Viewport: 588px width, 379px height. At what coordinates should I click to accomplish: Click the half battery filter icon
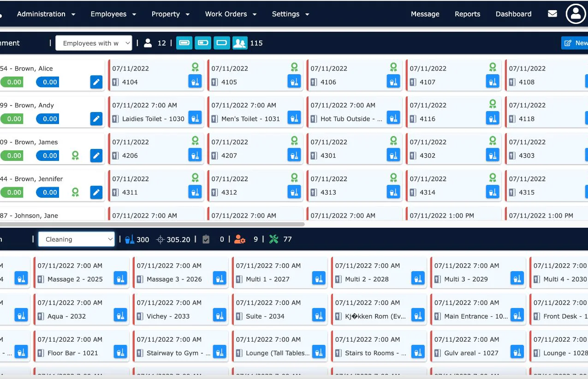(203, 43)
